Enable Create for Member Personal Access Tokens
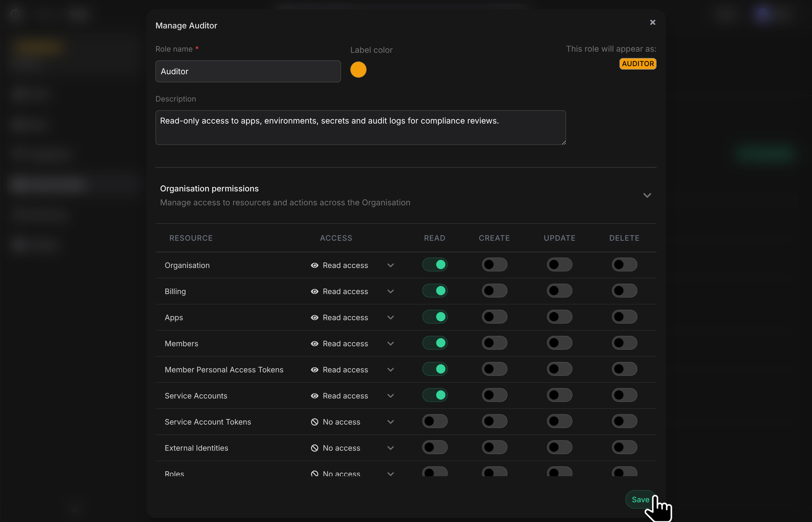Screen dimensions: 812x522 click(x=494, y=369)
